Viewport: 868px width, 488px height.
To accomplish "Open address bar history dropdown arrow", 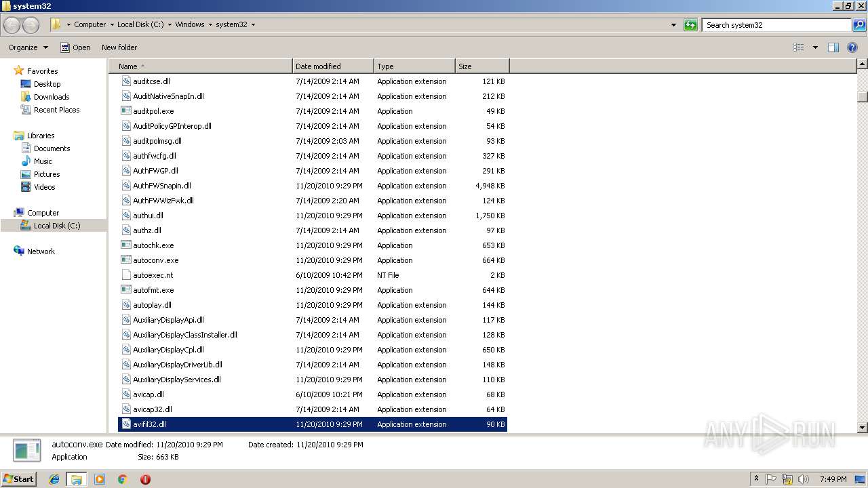I will (x=673, y=25).
